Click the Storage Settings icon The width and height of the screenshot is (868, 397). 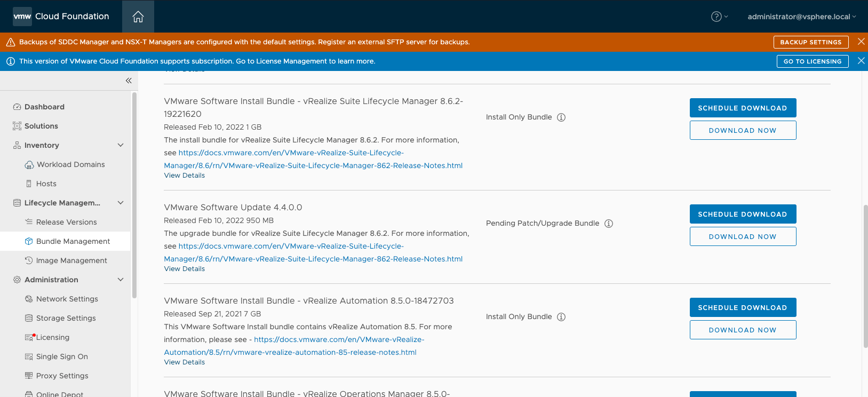29,318
